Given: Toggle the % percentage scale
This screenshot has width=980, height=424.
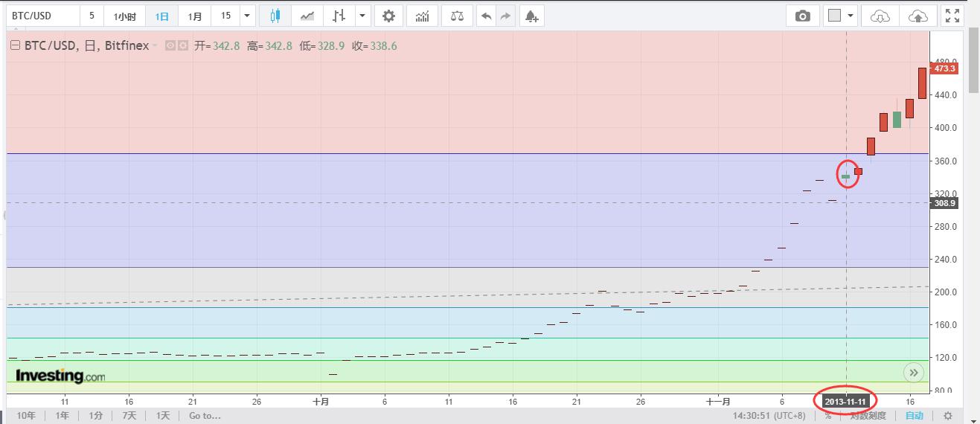Looking at the screenshot, I should tap(827, 416).
